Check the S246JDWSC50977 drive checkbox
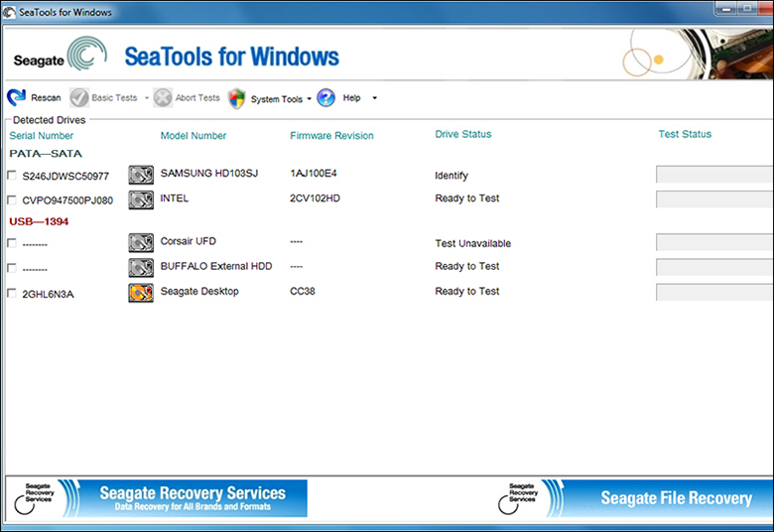The image size is (774, 532). tap(12, 176)
